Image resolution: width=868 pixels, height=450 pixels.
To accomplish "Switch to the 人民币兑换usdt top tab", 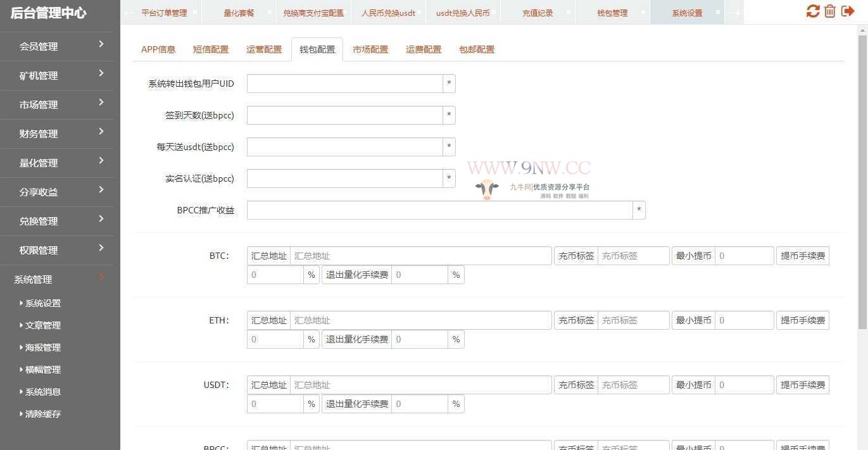I will [388, 13].
